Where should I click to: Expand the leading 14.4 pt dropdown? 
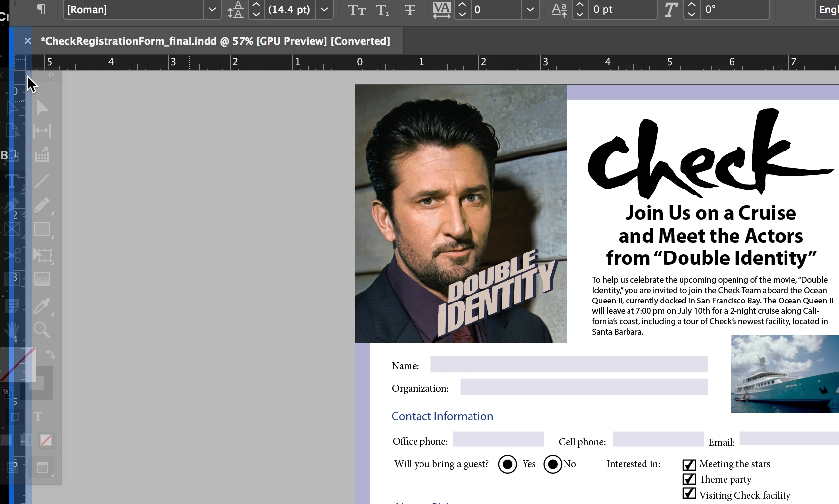pos(324,10)
